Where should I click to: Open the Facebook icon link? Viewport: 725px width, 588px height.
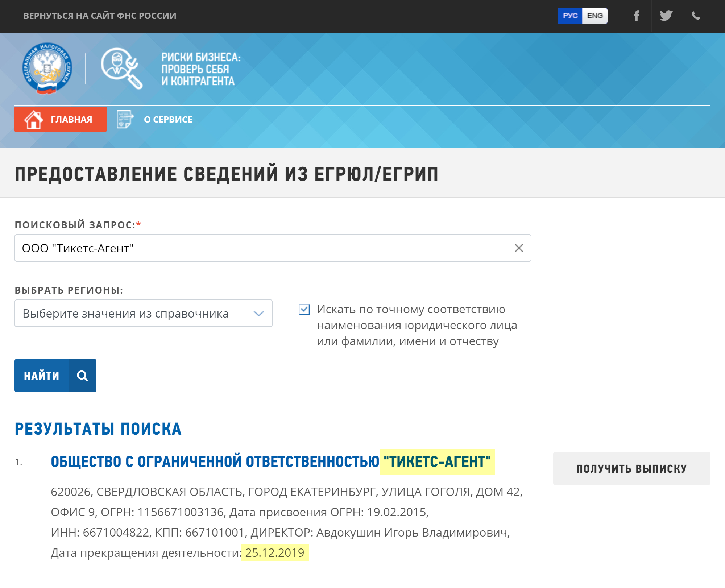637,16
